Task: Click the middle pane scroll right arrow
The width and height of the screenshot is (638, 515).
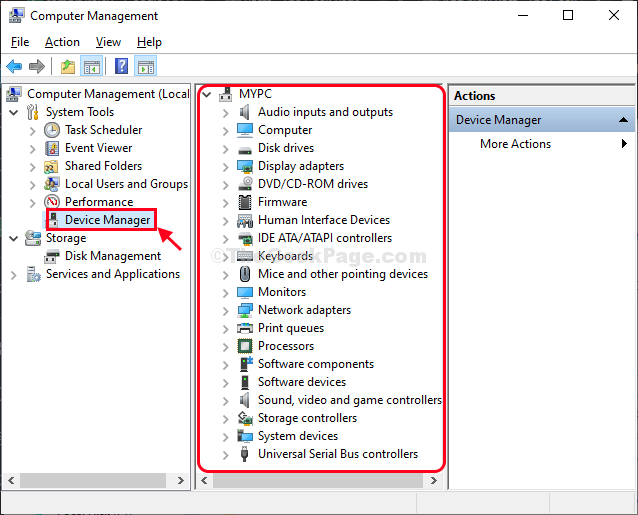Action: point(434,480)
